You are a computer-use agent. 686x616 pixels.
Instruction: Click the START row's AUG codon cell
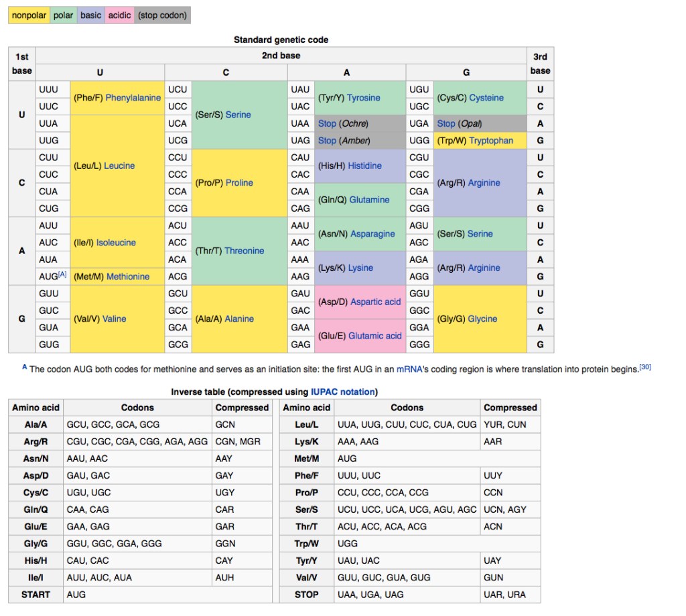pyautogui.click(x=76, y=595)
